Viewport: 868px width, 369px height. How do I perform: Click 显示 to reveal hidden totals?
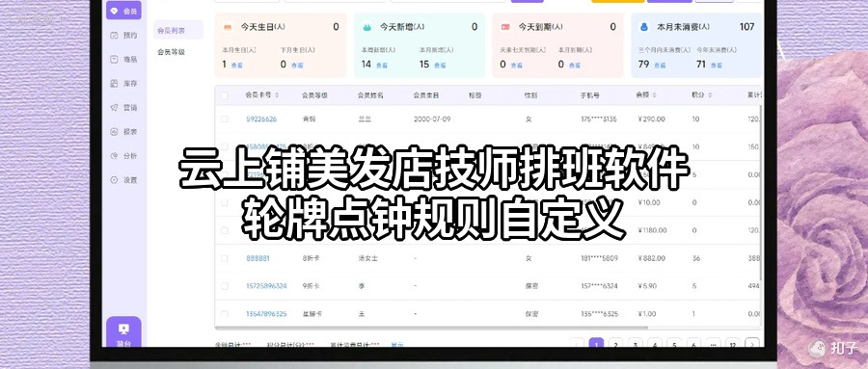(x=397, y=346)
